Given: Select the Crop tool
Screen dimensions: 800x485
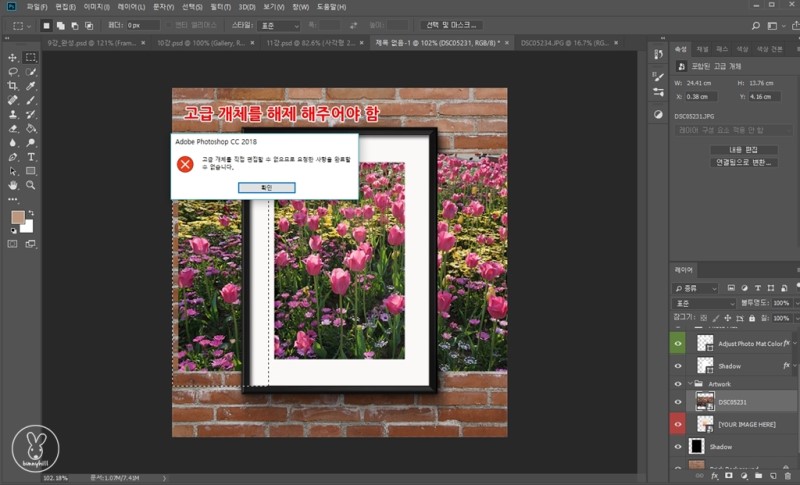Looking at the screenshot, I should click(x=13, y=86).
